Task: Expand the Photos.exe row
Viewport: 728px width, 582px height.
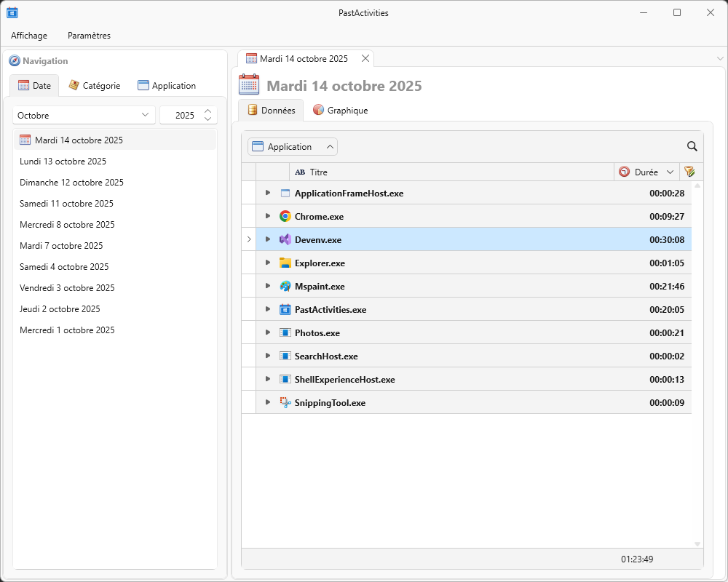Action: tap(268, 332)
